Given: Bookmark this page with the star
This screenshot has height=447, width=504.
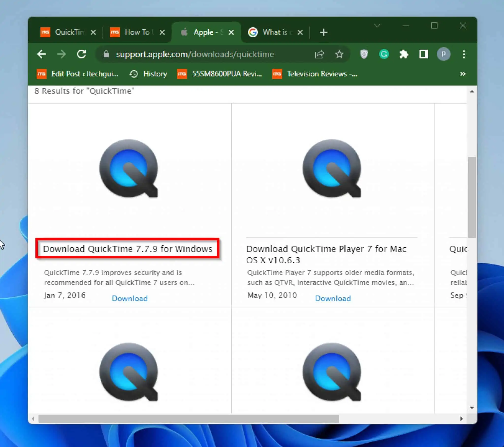Looking at the screenshot, I should tap(339, 54).
